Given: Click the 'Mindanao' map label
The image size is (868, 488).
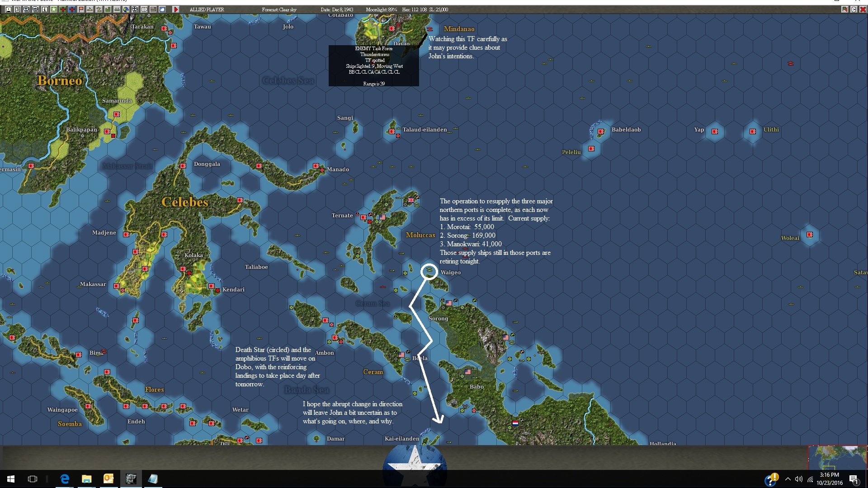Looking at the screenshot, I should (x=459, y=29).
